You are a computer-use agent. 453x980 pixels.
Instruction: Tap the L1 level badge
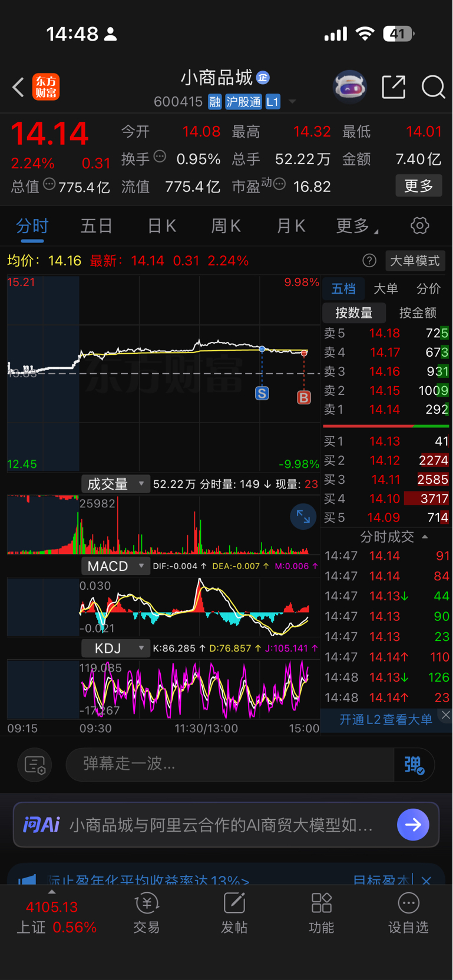(272, 102)
